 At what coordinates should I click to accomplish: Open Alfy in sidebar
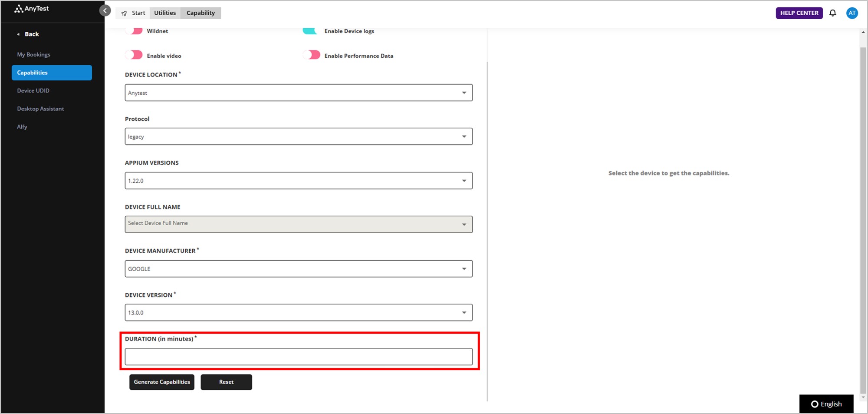22,126
